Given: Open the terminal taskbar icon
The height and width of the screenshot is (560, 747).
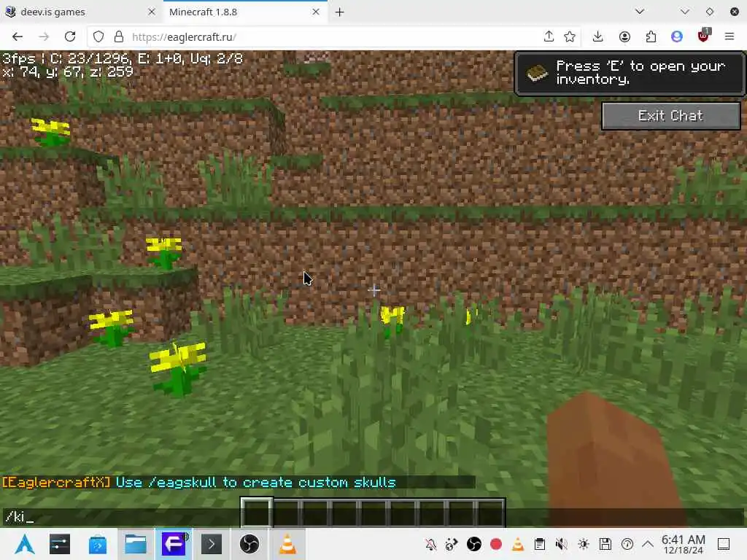Looking at the screenshot, I should (212, 544).
